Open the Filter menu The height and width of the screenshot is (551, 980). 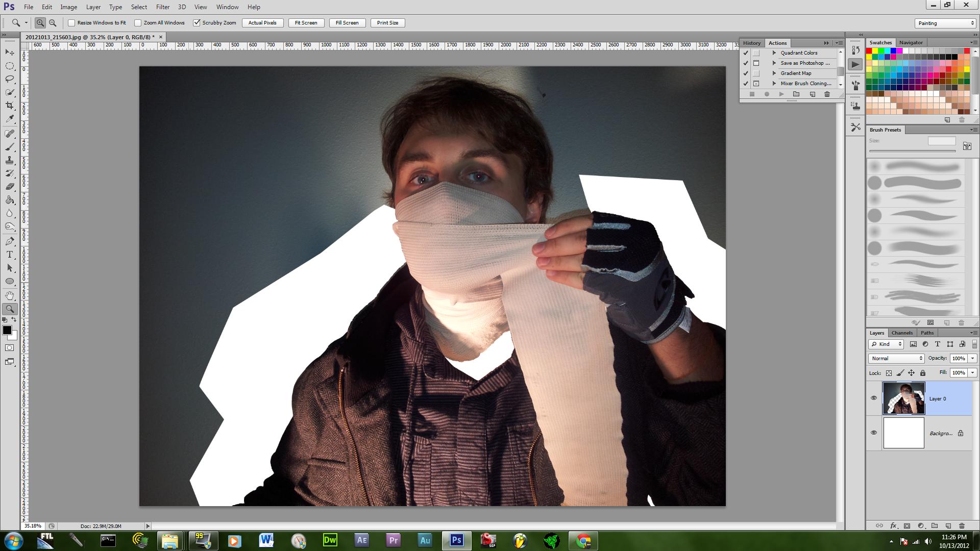pyautogui.click(x=162, y=7)
